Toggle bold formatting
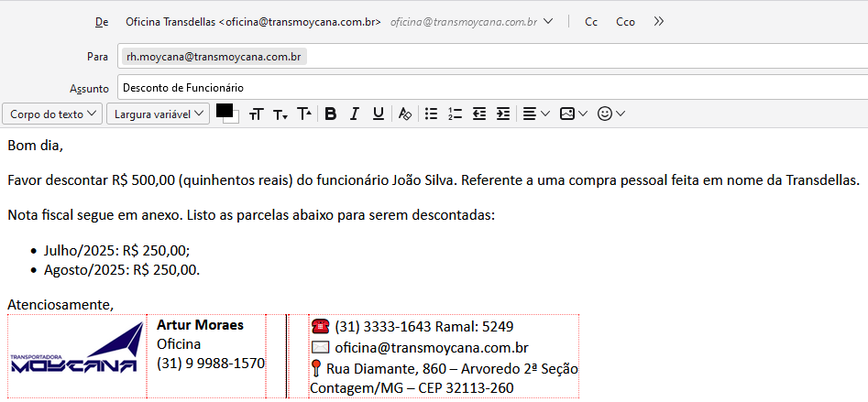Viewport: 868px width, 402px height. click(331, 114)
